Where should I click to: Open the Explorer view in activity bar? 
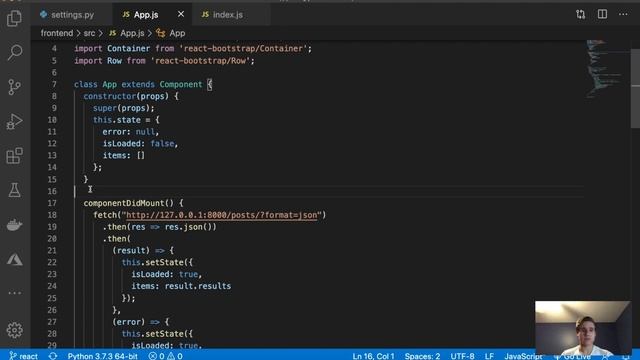(15, 18)
